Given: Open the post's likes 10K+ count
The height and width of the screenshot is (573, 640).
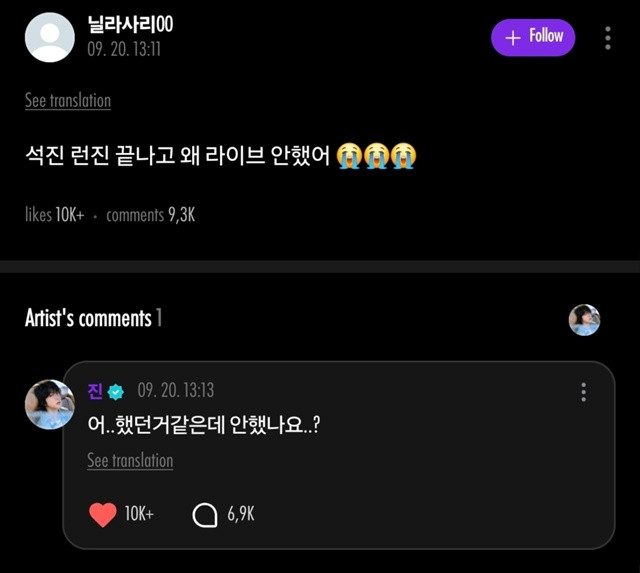Looking at the screenshot, I should pyautogui.click(x=55, y=214).
